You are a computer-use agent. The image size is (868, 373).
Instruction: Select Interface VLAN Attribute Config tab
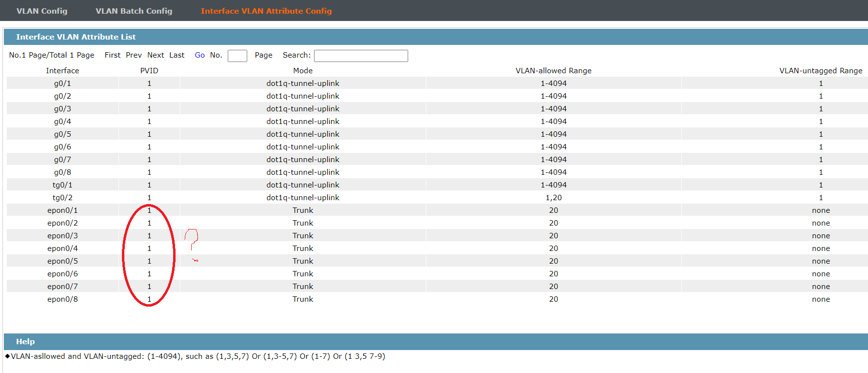[x=266, y=11]
